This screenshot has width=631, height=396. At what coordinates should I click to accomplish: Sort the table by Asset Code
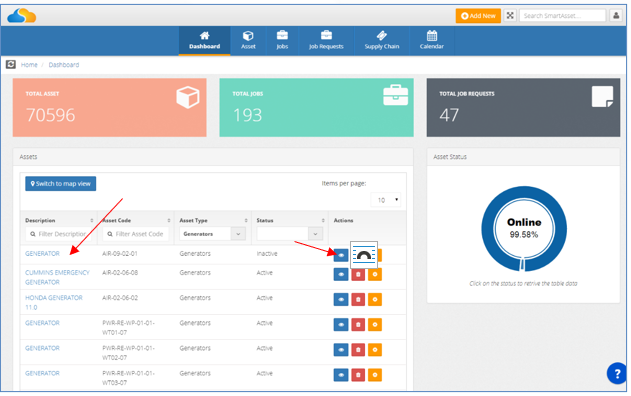click(169, 221)
